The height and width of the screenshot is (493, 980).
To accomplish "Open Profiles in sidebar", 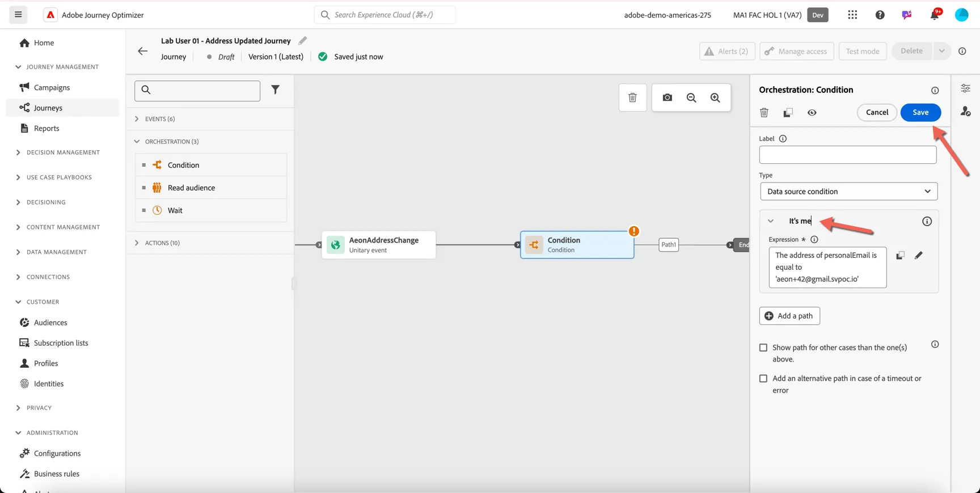I will tap(46, 363).
